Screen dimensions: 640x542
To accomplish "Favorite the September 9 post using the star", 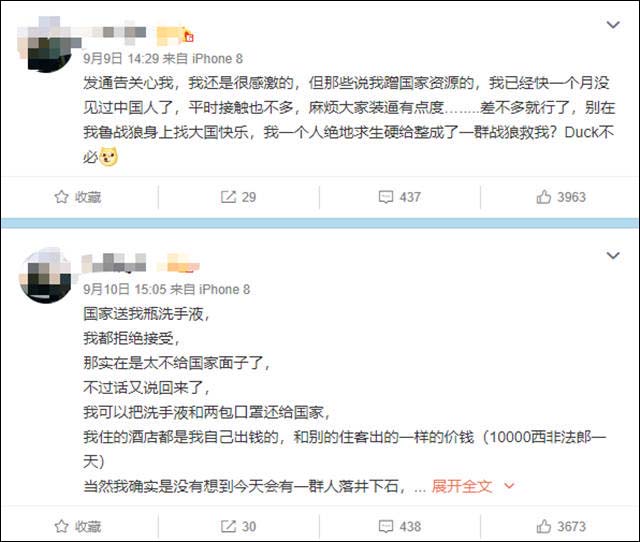I will (x=78, y=197).
